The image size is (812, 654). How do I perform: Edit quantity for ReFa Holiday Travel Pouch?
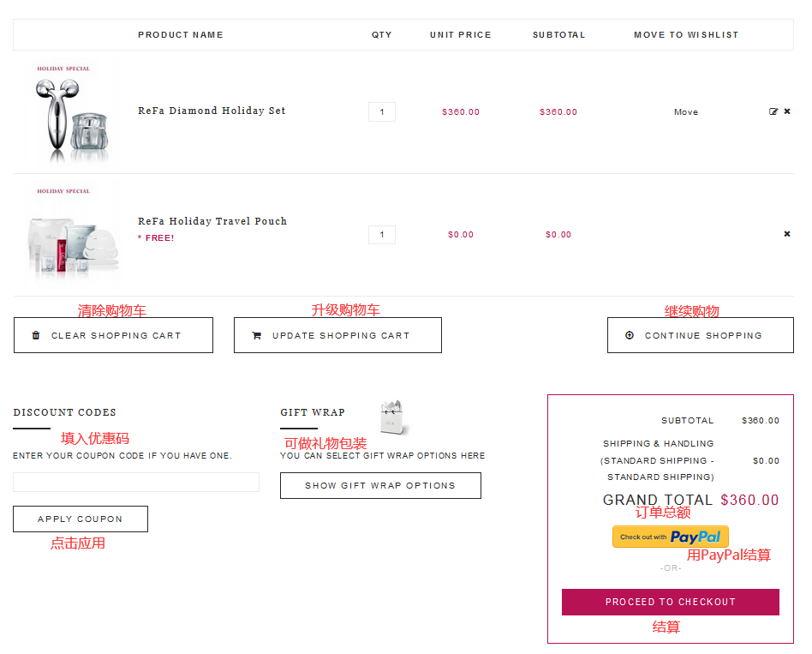382,234
